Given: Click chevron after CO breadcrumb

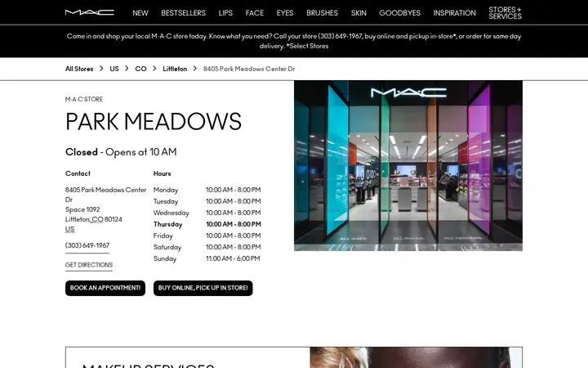Looking at the screenshot, I should click(154, 69).
